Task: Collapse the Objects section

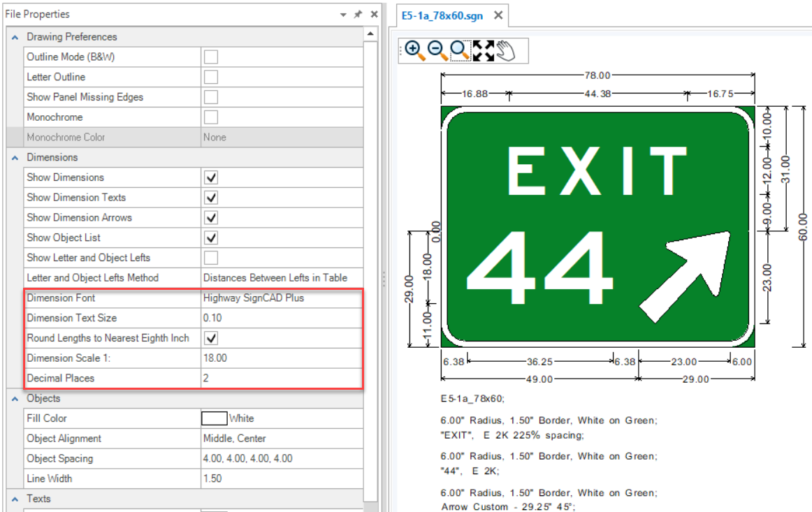Action: tap(15, 399)
